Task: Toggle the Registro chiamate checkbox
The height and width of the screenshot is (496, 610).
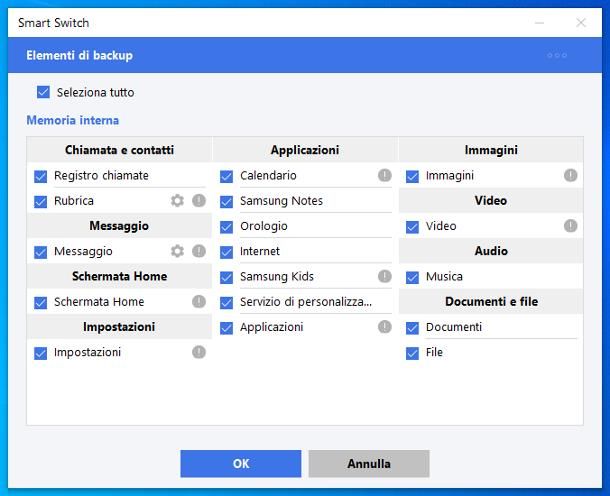Action: pos(41,176)
